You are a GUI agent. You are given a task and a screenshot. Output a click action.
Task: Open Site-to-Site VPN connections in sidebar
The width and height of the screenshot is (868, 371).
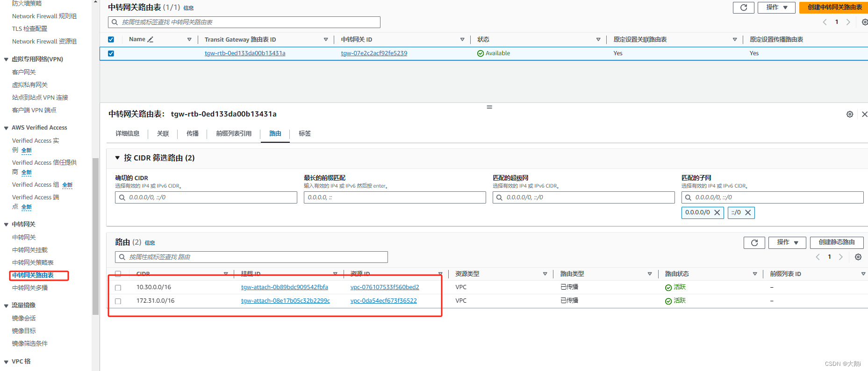[x=40, y=97]
